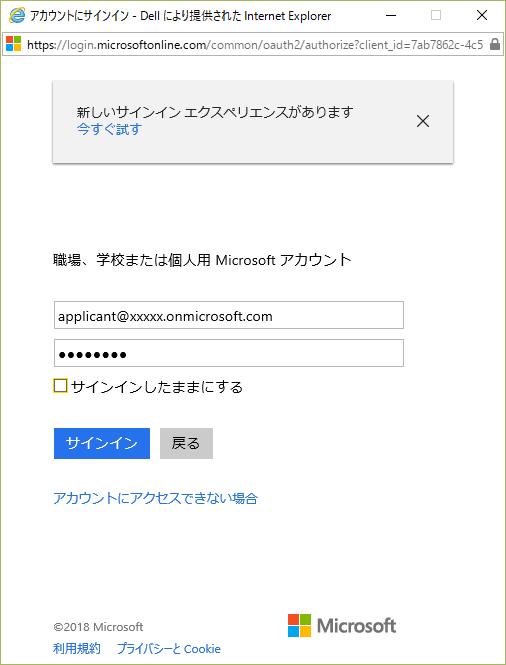
Task: Click the Microsoft favicon in address bar
Action: (x=14, y=43)
